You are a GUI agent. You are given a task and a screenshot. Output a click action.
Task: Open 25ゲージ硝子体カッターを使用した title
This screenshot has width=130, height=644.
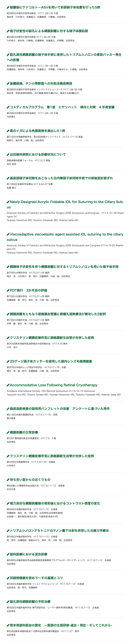click(51, 362)
